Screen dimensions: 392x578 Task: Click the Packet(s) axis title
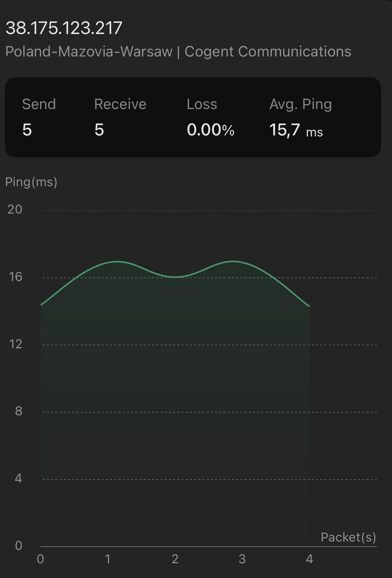(x=348, y=537)
